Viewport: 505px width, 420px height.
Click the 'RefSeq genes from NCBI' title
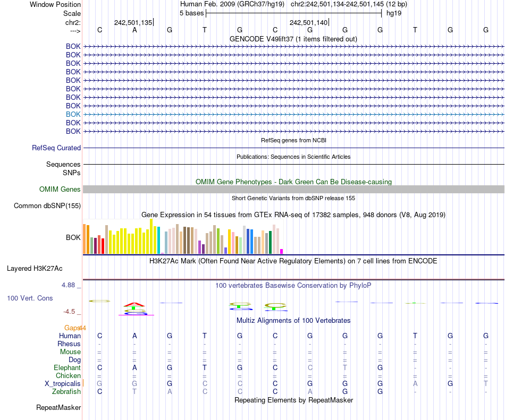[x=293, y=141]
